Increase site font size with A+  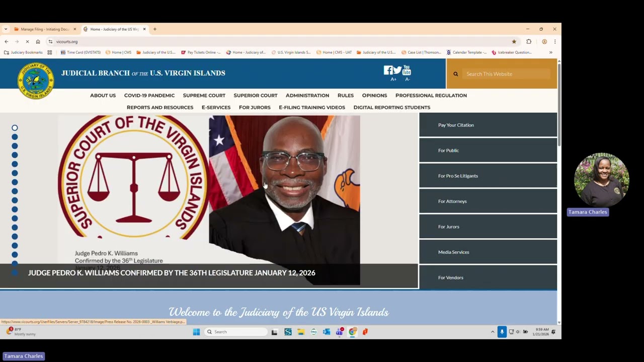pos(393,79)
